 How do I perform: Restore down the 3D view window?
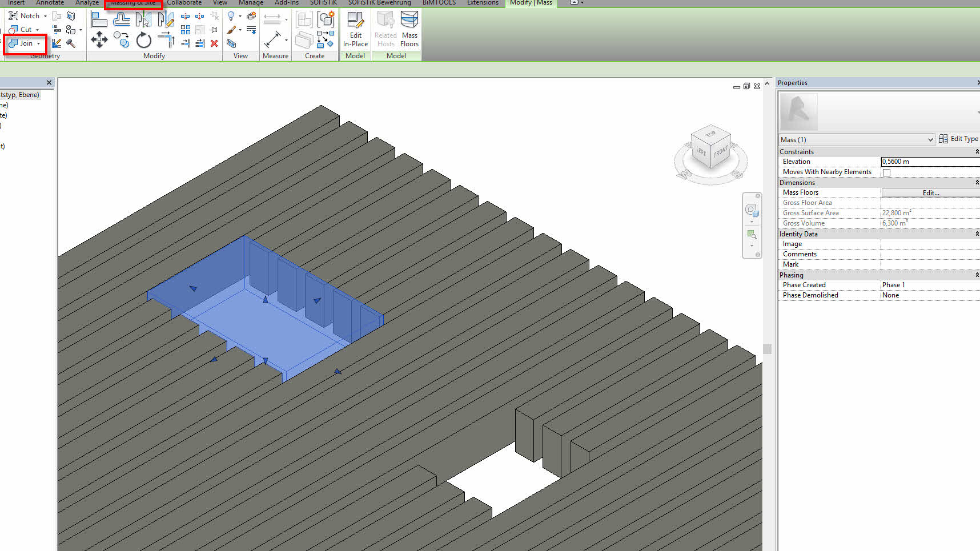746,86
